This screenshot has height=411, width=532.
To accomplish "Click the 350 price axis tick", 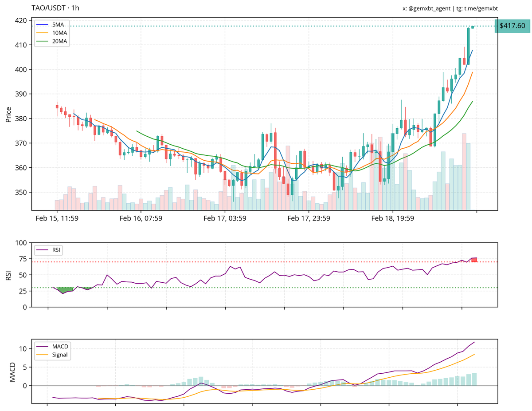I will tap(21, 192).
